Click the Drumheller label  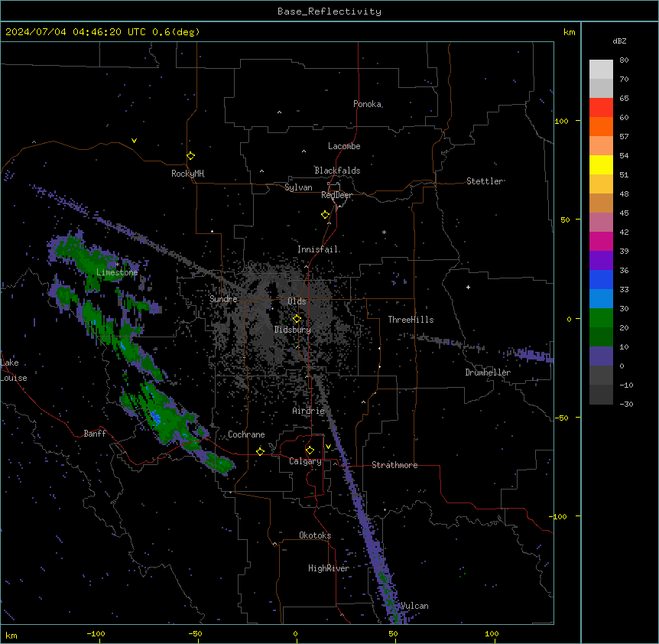click(488, 372)
